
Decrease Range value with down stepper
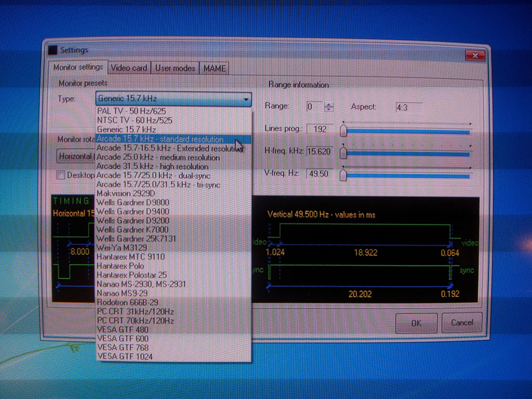328,110
